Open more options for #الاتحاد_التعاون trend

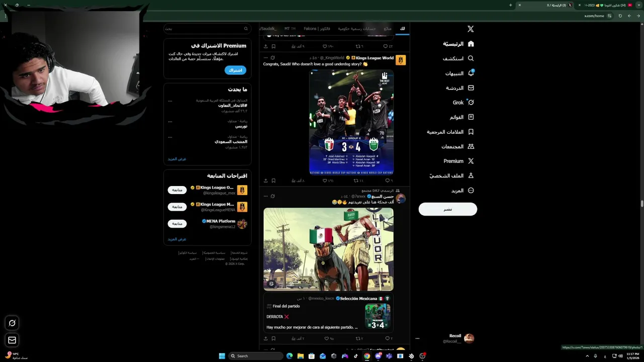170,101
